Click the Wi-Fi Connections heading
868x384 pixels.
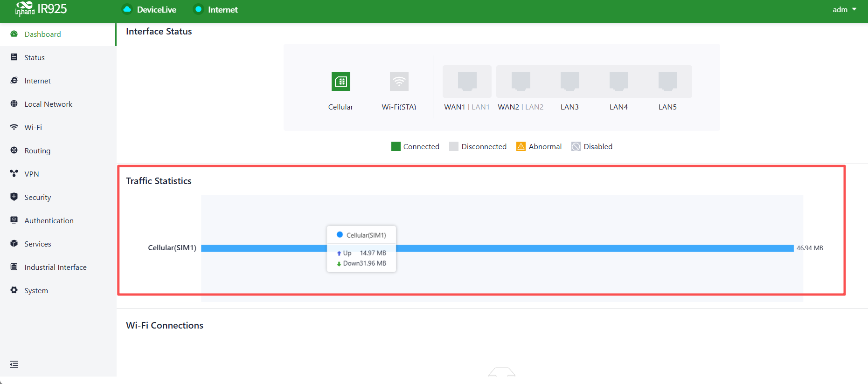click(165, 325)
